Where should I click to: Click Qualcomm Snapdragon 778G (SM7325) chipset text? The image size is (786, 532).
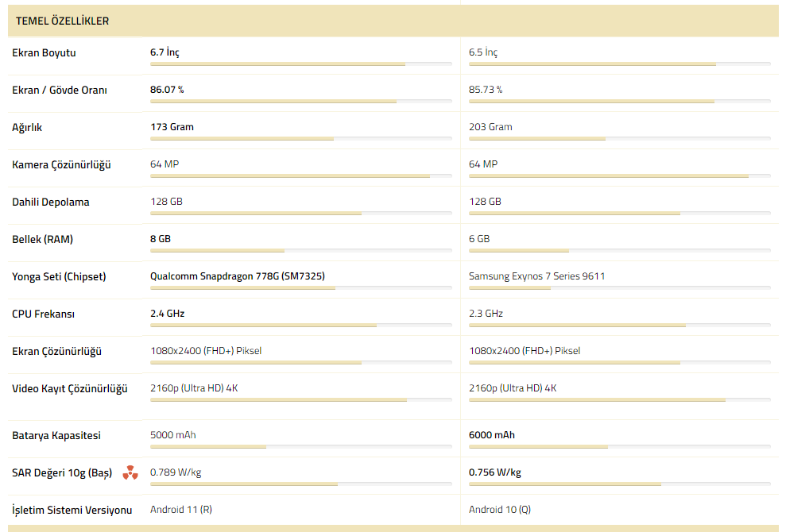pos(238,276)
